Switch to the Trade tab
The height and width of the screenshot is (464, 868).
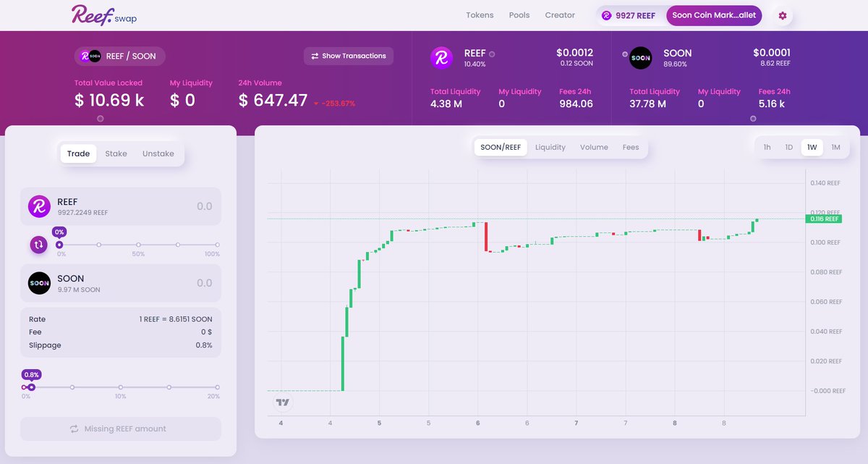coord(79,153)
